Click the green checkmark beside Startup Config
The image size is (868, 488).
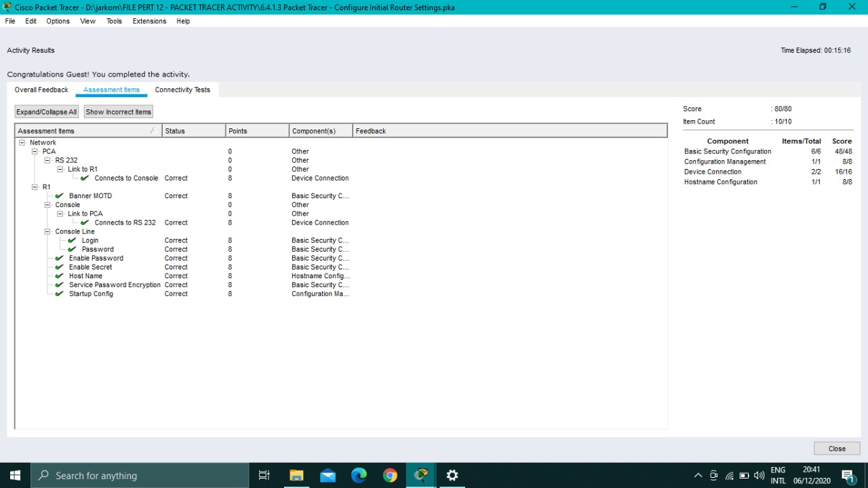[x=59, y=294]
